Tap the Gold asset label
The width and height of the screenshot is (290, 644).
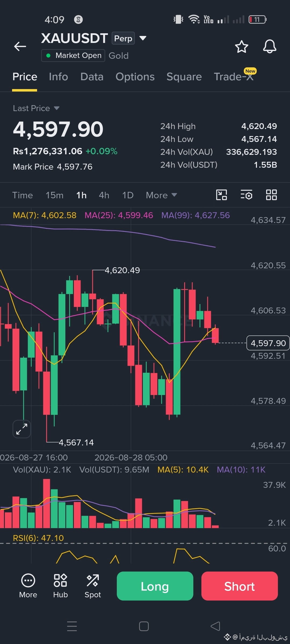click(x=118, y=56)
